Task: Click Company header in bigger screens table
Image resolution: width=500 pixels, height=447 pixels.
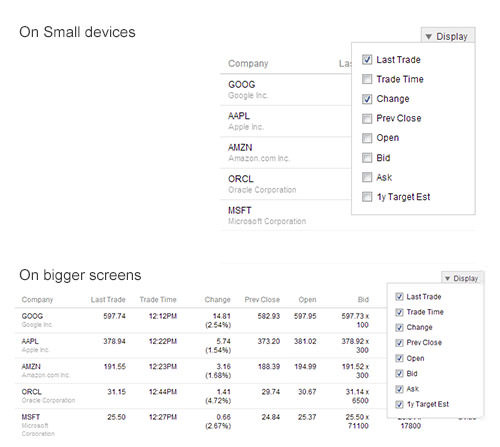Action: coord(37,300)
